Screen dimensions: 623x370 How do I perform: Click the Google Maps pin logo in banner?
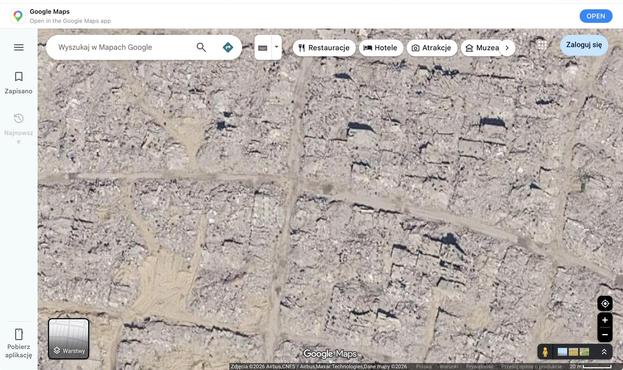(x=18, y=16)
